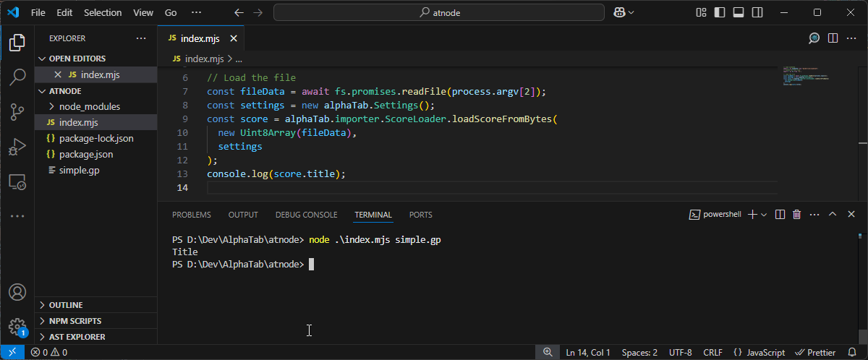This screenshot has height=360, width=868.
Task: Open the Edit menu
Action: pos(64,12)
